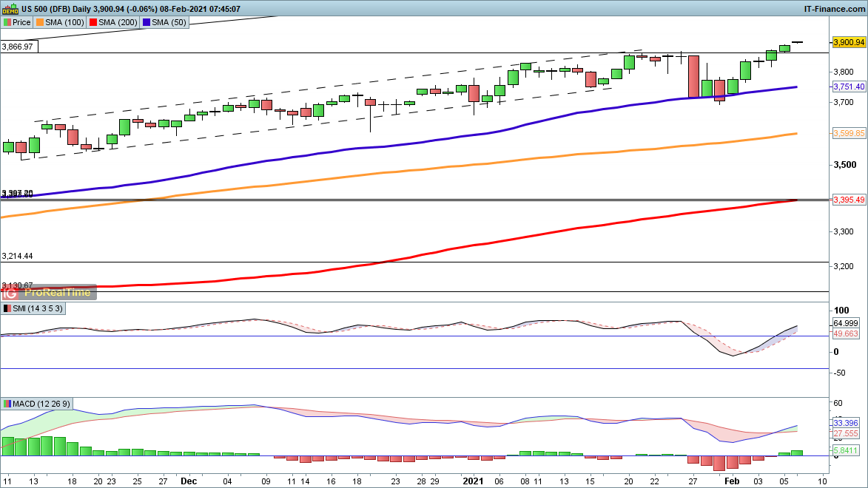
Task: Click the 3,395.49 SMA 200 value tag
Action: 849,200
